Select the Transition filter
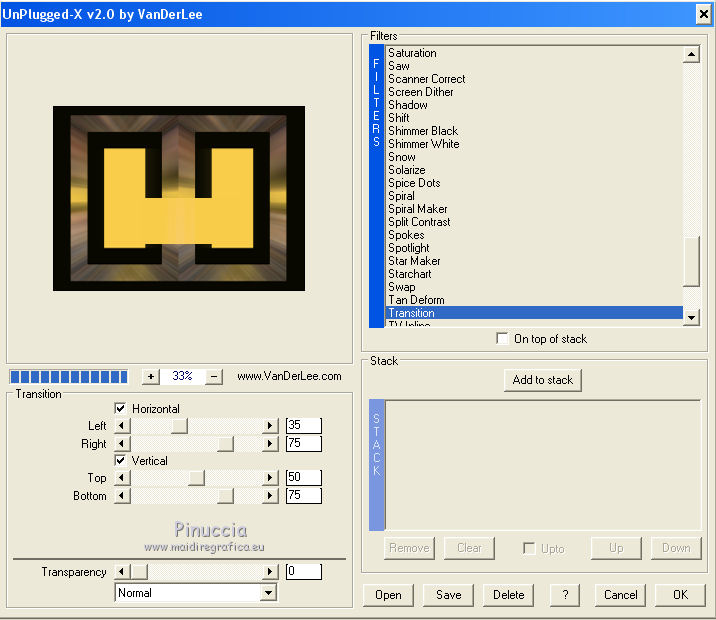This screenshot has height=620, width=716. click(534, 313)
